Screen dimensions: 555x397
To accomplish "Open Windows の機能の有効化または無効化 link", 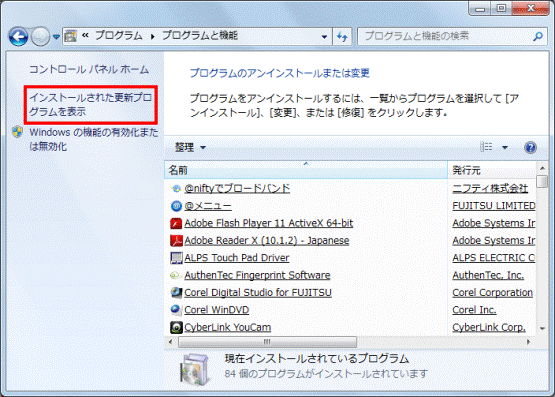I will 94,139.
